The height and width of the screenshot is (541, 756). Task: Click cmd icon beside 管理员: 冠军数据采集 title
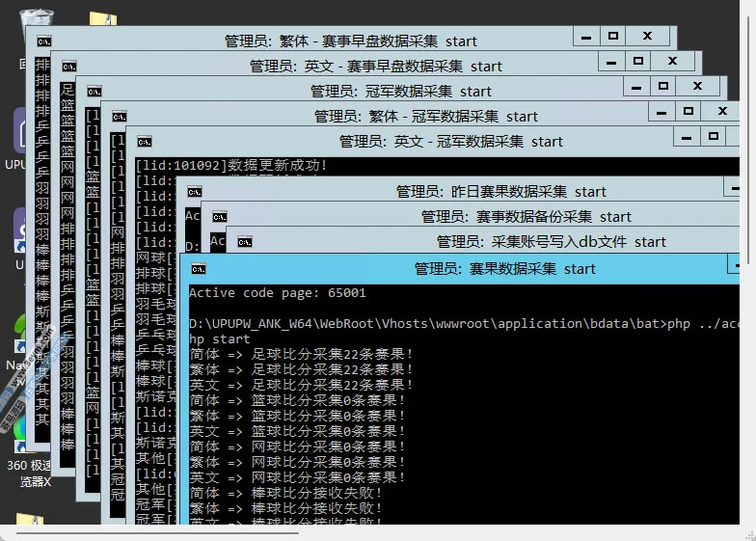click(x=94, y=92)
